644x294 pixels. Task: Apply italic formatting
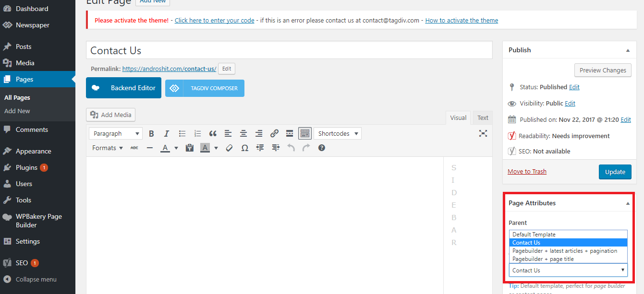point(167,133)
